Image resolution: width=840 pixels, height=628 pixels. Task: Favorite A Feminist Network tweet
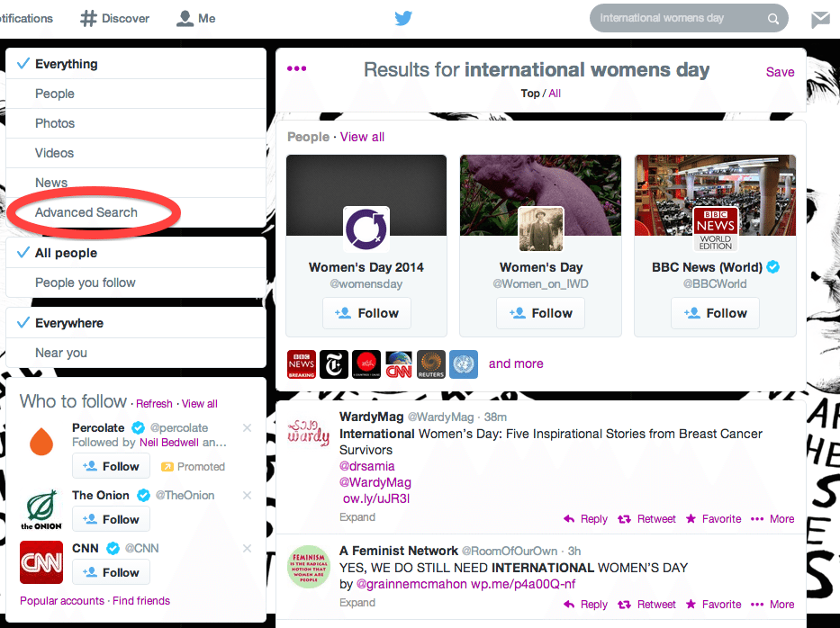click(714, 605)
